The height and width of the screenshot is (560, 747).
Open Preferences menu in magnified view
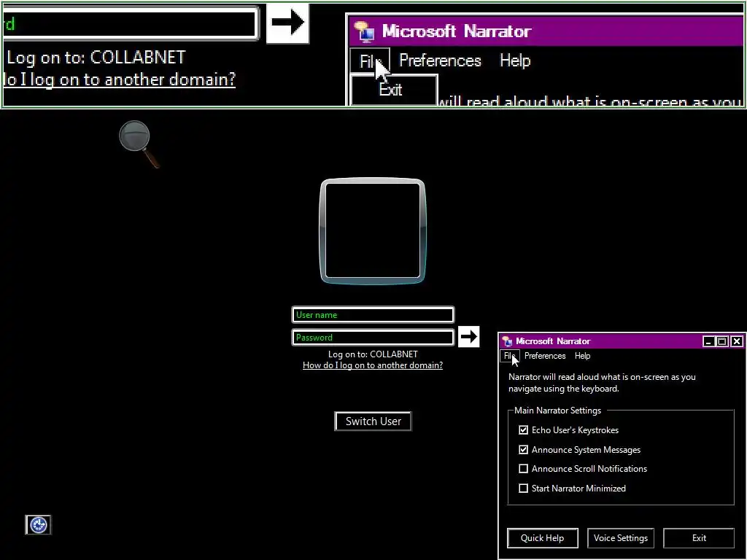440,61
